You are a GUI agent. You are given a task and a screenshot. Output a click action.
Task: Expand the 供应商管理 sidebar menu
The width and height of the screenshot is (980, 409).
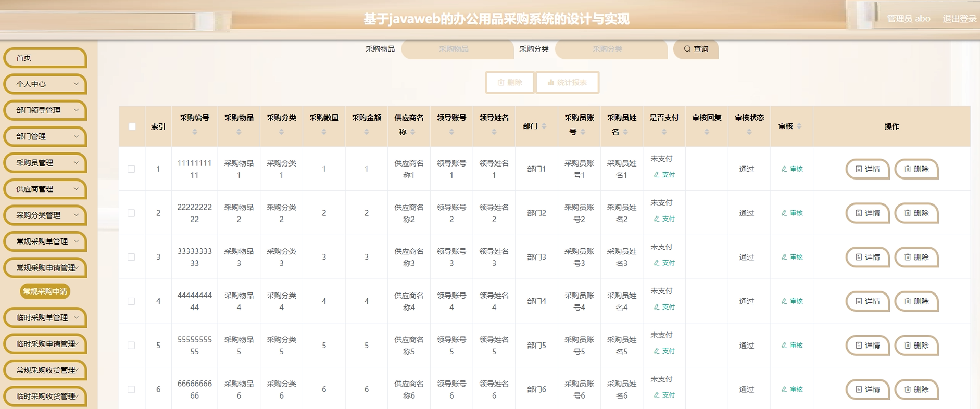click(45, 189)
